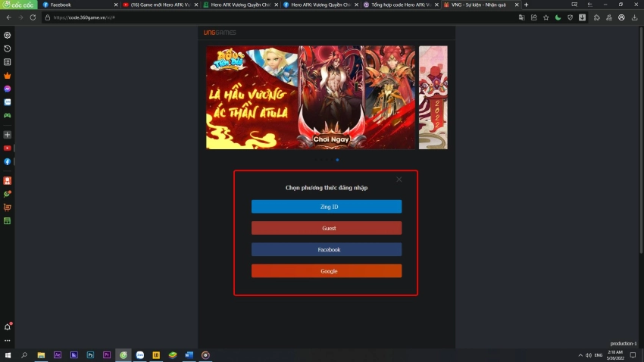Open Zalo chat from the sidebar
The height and width of the screenshot is (362, 644).
8,102
